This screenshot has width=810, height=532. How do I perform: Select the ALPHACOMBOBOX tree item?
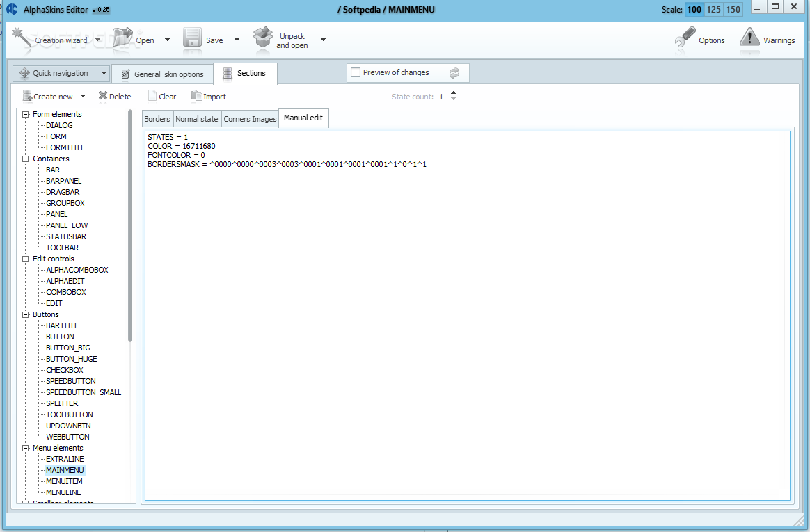[x=77, y=270]
